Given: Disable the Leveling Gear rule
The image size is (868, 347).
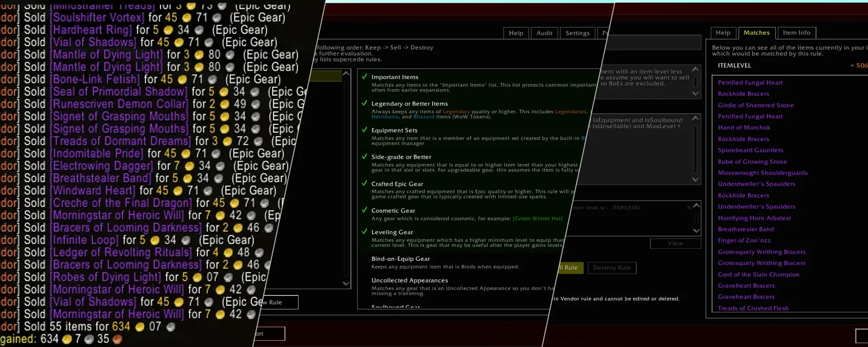Looking at the screenshot, I should pyautogui.click(x=365, y=232).
